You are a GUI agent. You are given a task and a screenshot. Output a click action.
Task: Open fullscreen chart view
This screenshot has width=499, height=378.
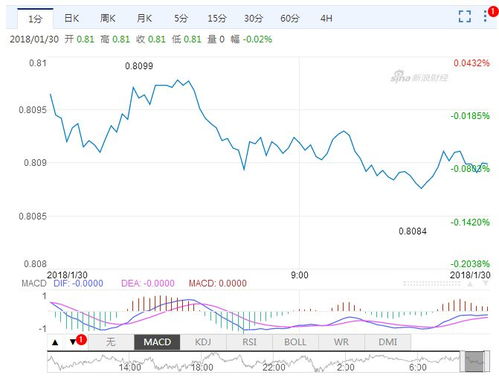464,16
